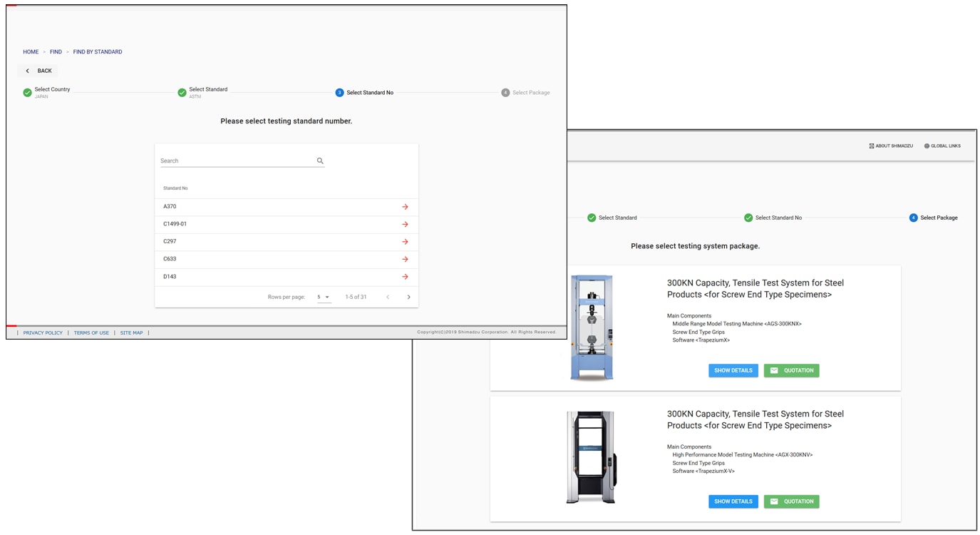Click the Search input field

point(237,161)
